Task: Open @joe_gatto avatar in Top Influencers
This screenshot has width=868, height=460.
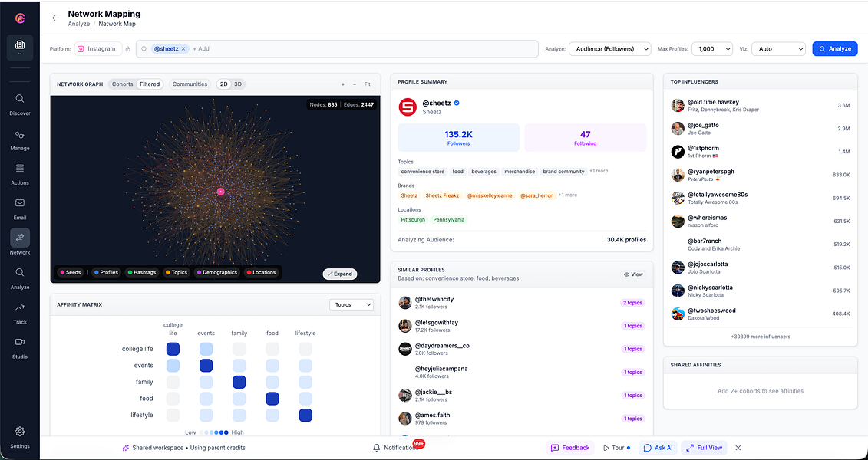Action: (678, 129)
